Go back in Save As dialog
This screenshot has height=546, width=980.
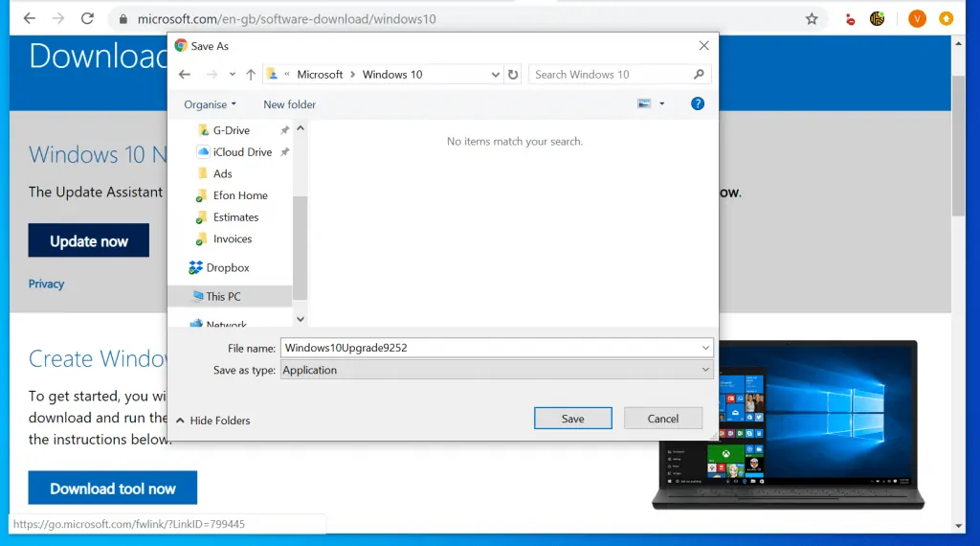click(185, 75)
